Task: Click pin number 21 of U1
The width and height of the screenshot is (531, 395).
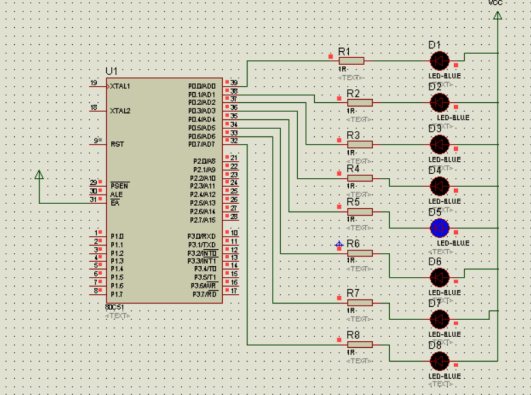Action: 234,158
